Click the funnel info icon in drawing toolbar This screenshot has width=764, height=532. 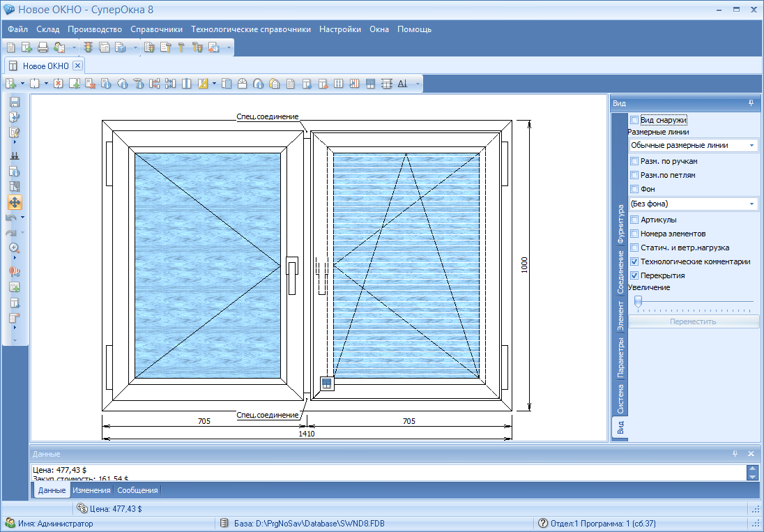(x=139, y=84)
